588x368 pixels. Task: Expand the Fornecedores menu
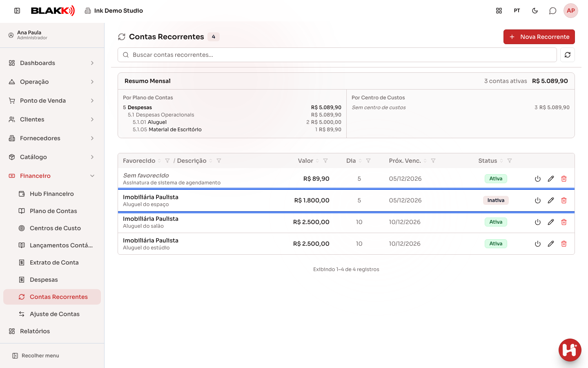click(x=52, y=138)
